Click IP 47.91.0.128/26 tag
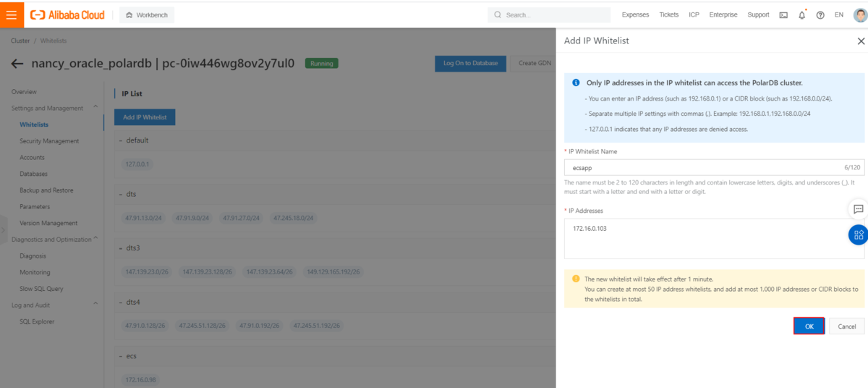 (x=146, y=326)
